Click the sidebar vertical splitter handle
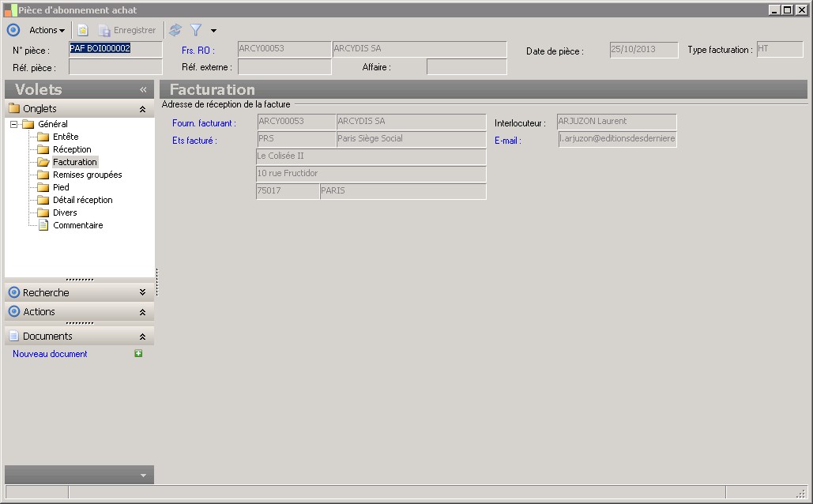 tap(156, 283)
